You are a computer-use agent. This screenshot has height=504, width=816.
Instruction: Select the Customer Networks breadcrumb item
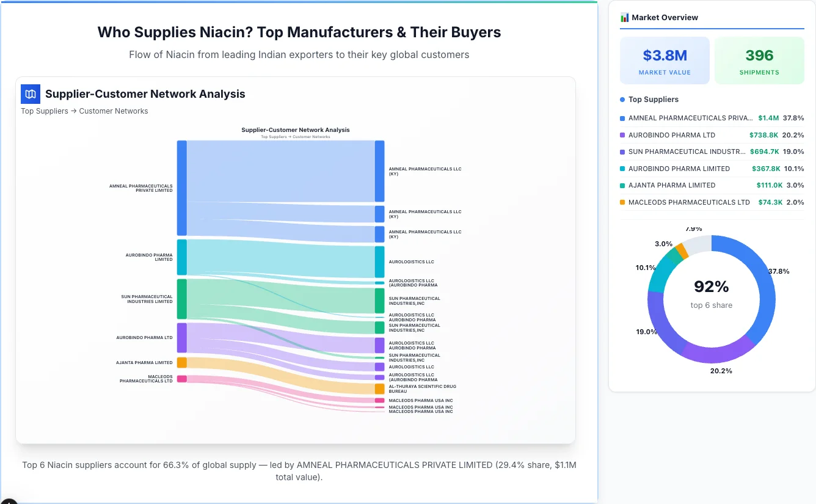(x=115, y=111)
